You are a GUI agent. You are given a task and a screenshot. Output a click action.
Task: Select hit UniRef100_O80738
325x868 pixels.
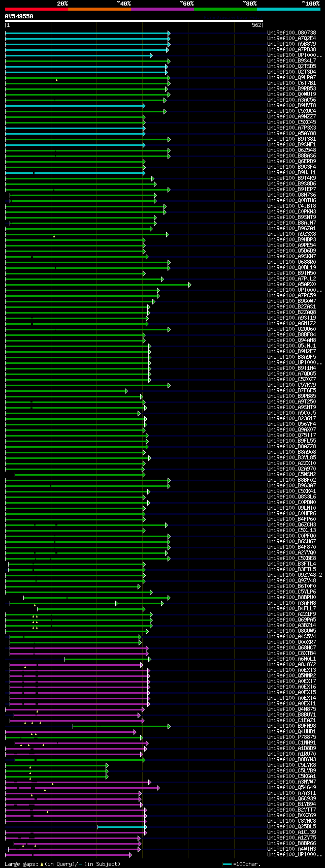coord(291,33)
